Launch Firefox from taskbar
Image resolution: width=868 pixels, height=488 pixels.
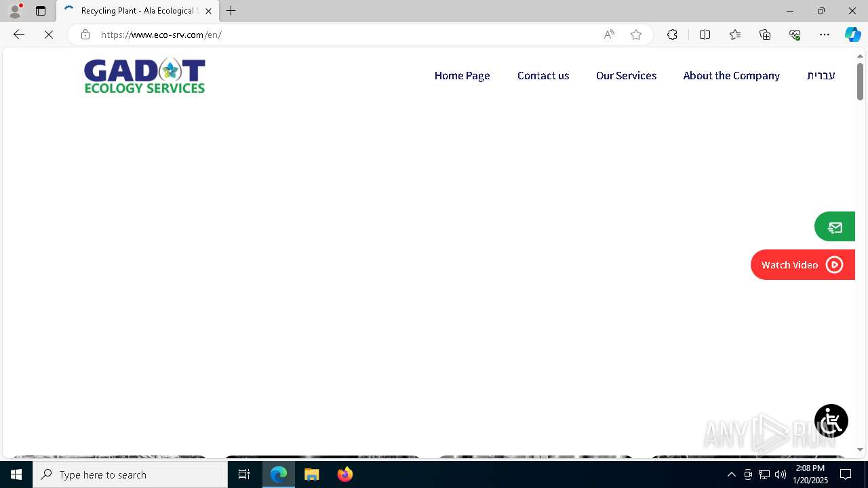[x=345, y=474]
